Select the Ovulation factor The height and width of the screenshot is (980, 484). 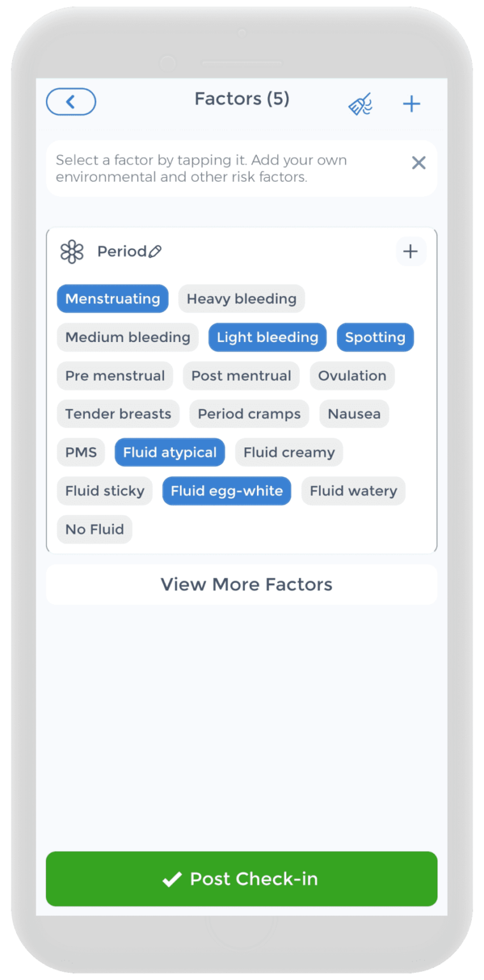(x=352, y=376)
